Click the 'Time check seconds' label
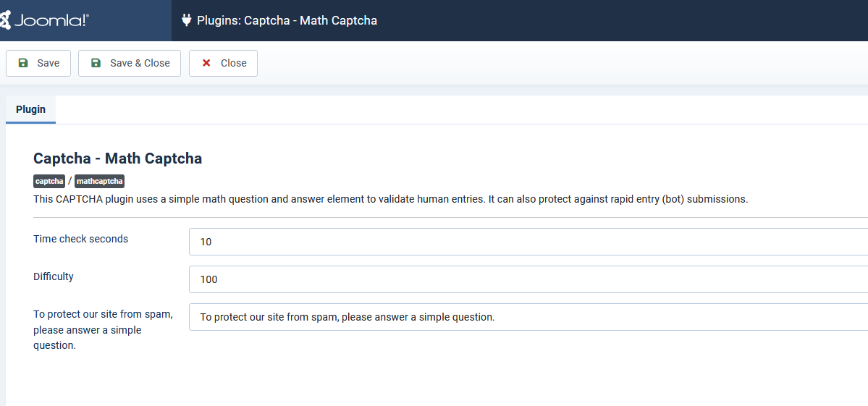The width and height of the screenshot is (868, 406). [x=80, y=239]
